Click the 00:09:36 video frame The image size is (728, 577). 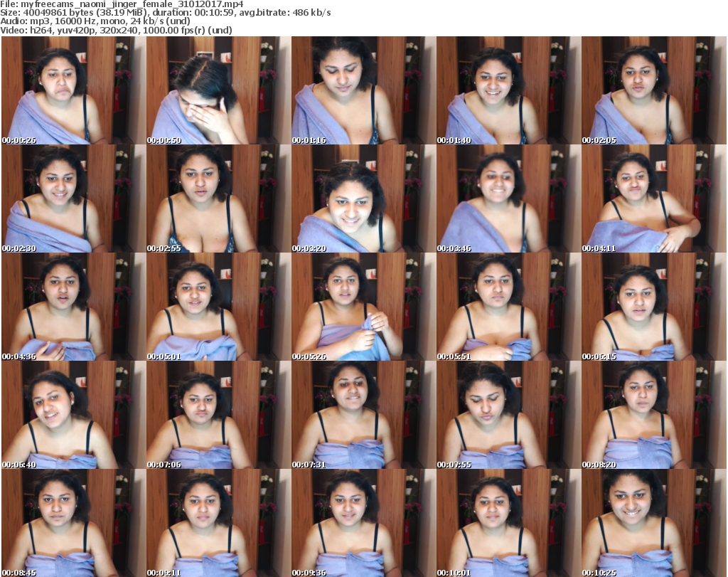click(x=363, y=523)
